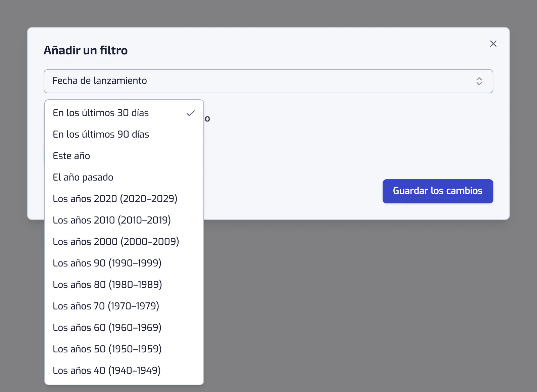Choose Los años 80 (1980–1989)

124,285
